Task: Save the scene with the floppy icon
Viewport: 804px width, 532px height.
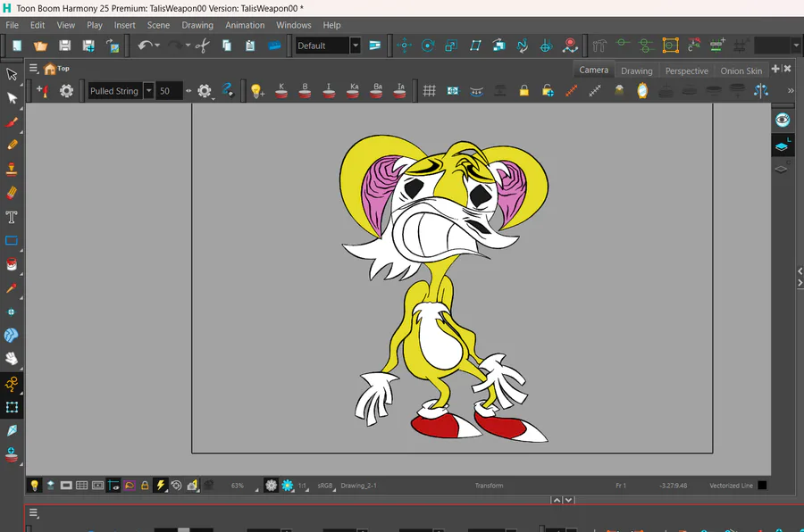Action: pyautogui.click(x=64, y=46)
